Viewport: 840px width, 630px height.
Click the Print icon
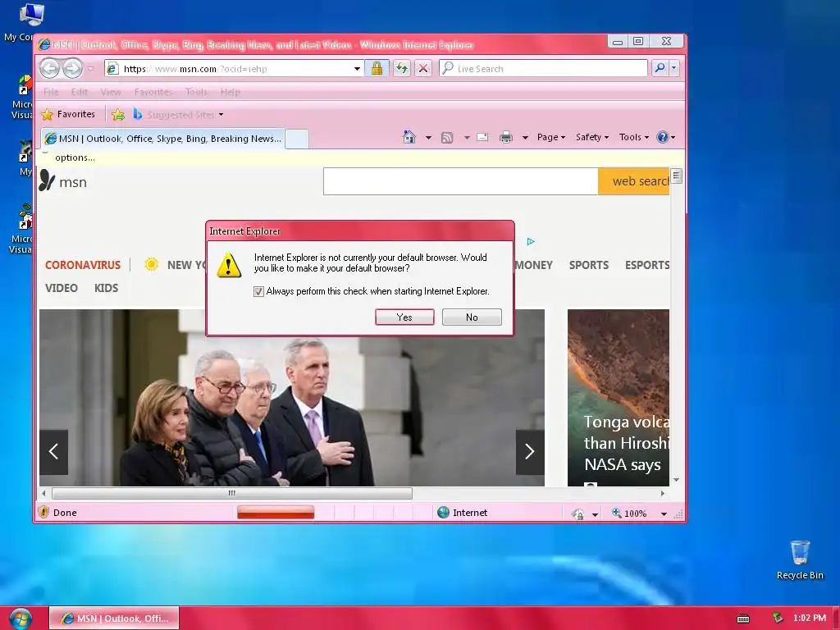click(x=505, y=138)
